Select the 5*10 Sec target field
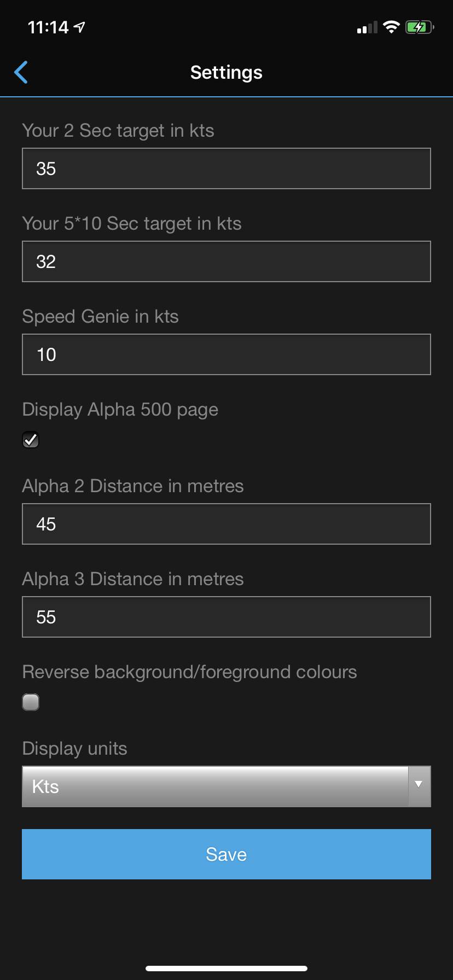Viewport: 453px width, 980px height. (x=226, y=261)
